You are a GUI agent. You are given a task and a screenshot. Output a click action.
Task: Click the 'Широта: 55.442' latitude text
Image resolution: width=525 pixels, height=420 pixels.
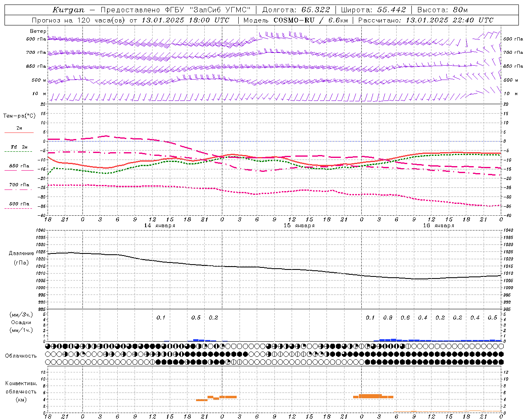[373, 10]
